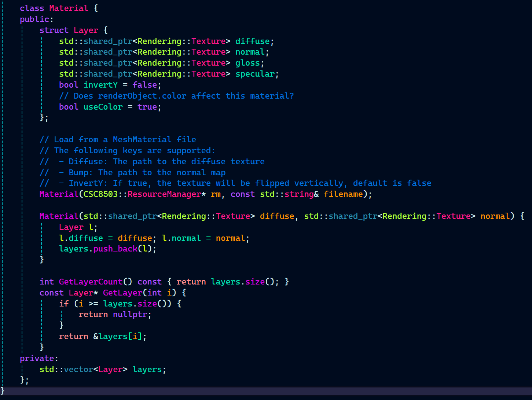This screenshot has width=532, height=400.
Task: Click the filename constructor parameter
Action: coord(343,194)
